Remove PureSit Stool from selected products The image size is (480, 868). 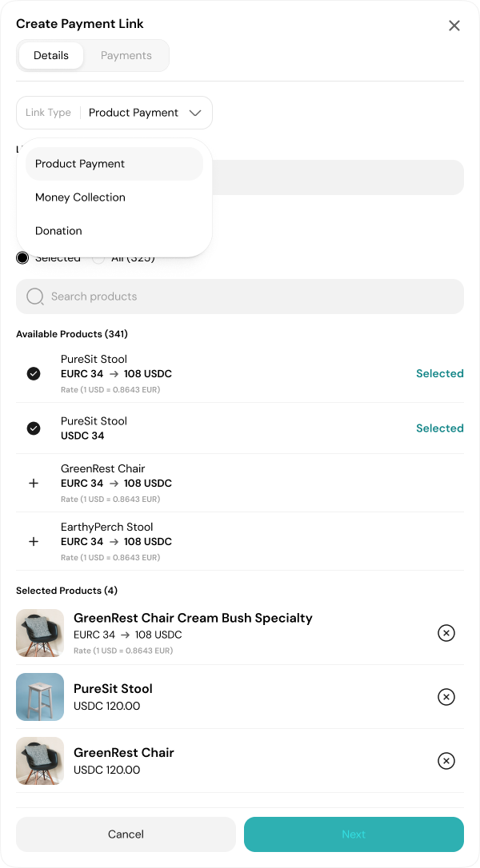click(x=446, y=697)
